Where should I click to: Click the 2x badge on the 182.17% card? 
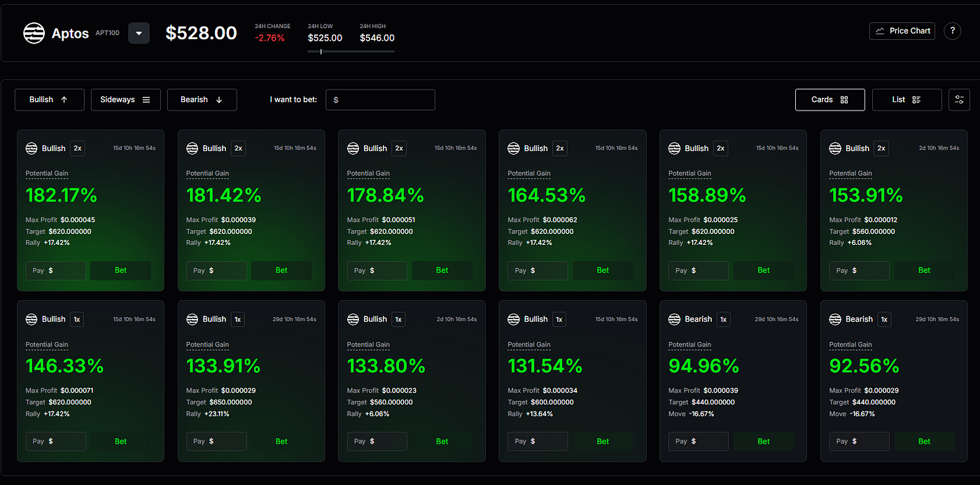tap(78, 148)
